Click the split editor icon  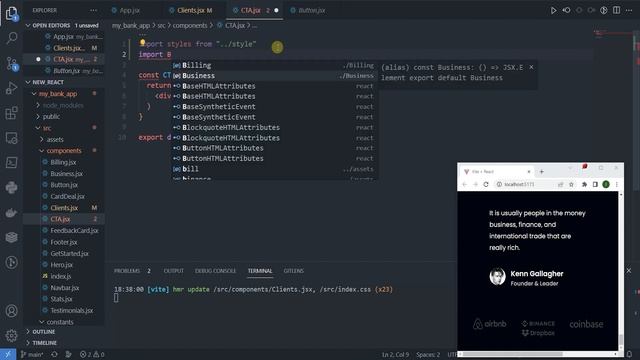click(x=616, y=10)
